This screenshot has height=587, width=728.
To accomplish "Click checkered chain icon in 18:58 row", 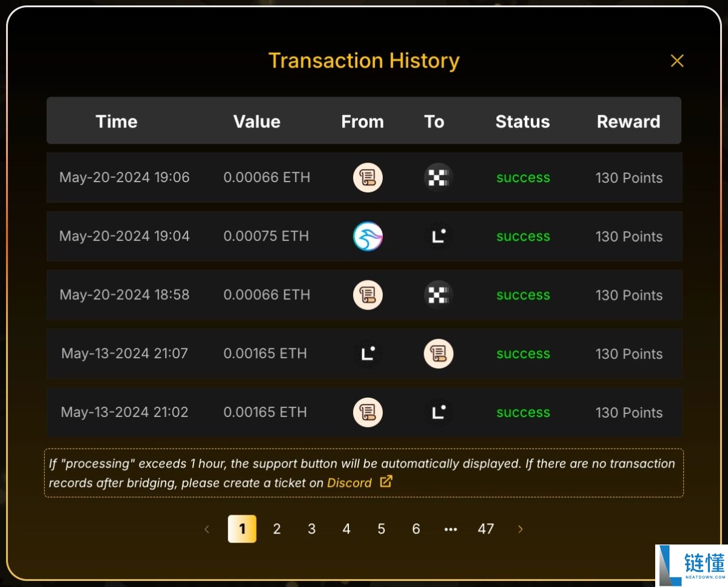I will [x=438, y=295].
